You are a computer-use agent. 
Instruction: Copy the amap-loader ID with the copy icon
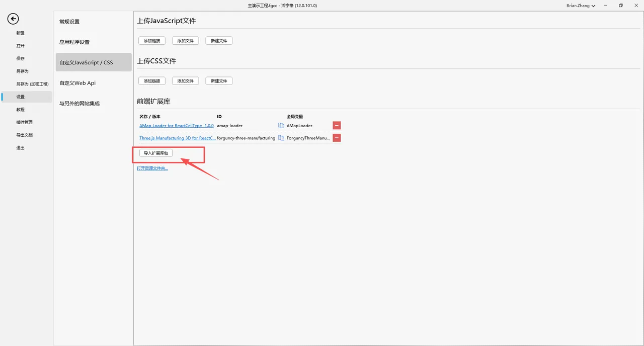281,125
